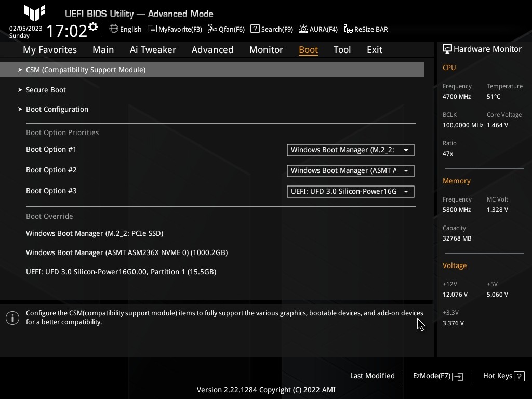The image size is (532, 399).
Task: Expand the Boot Configuration submenu
Action: pos(57,109)
